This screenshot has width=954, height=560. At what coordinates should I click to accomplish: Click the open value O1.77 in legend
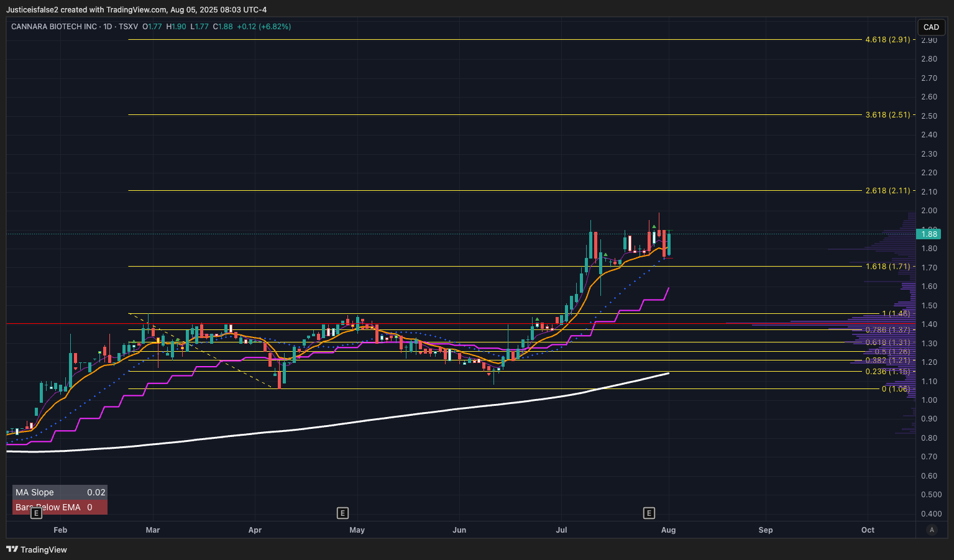pos(152,27)
